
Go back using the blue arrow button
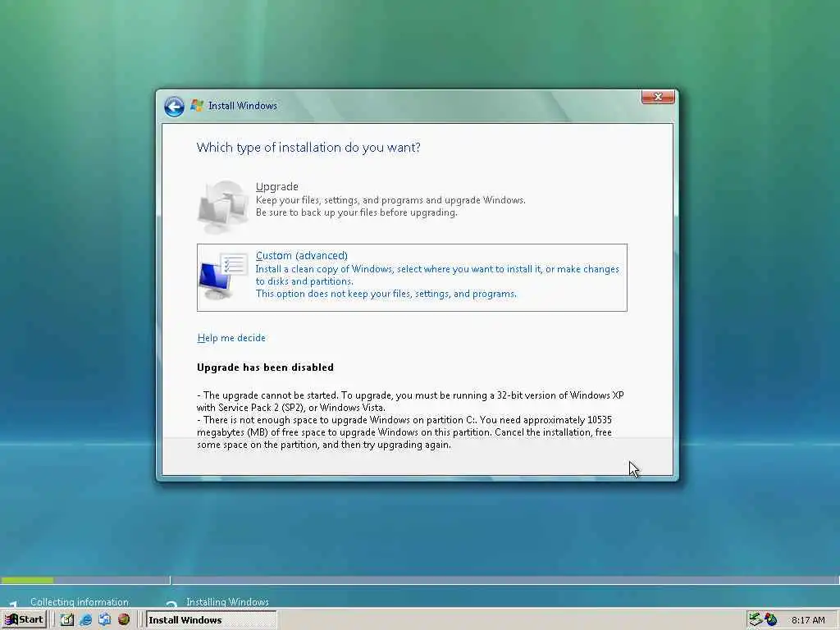(174, 106)
